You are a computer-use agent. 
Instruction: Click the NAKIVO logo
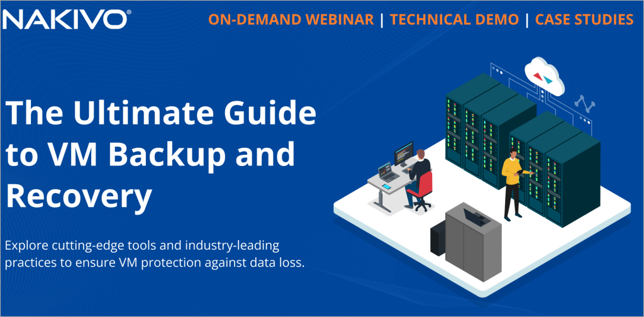(67, 19)
